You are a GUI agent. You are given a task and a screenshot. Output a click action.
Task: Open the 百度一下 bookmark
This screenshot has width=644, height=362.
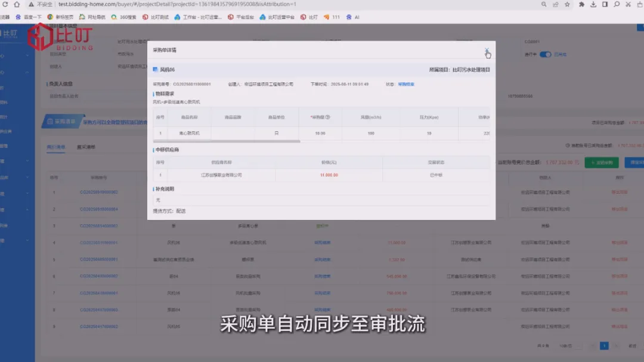(x=29, y=17)
